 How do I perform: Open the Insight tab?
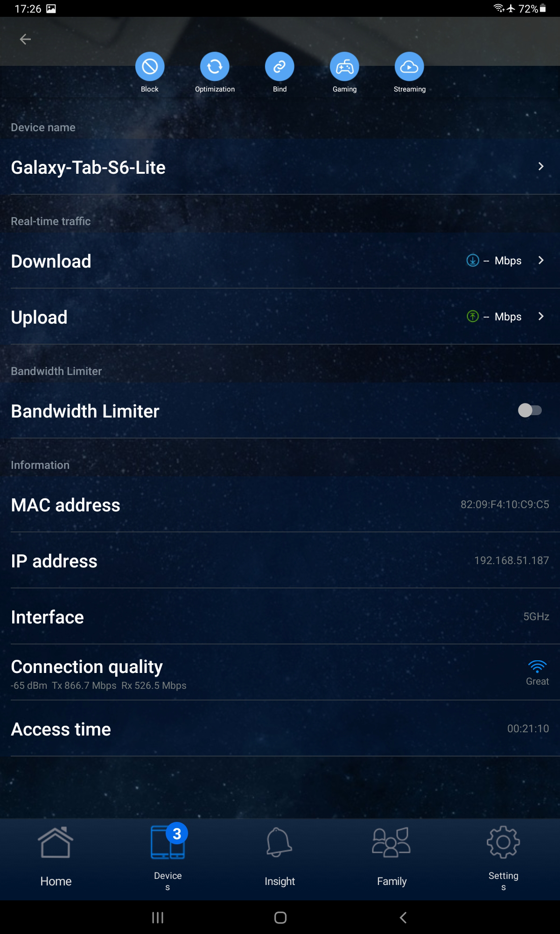point(280,857)
